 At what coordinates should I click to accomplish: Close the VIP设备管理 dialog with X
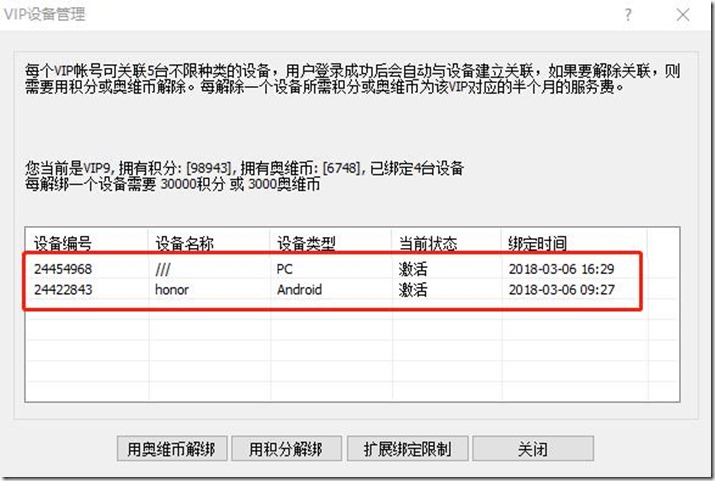click(x=682, y=15)
